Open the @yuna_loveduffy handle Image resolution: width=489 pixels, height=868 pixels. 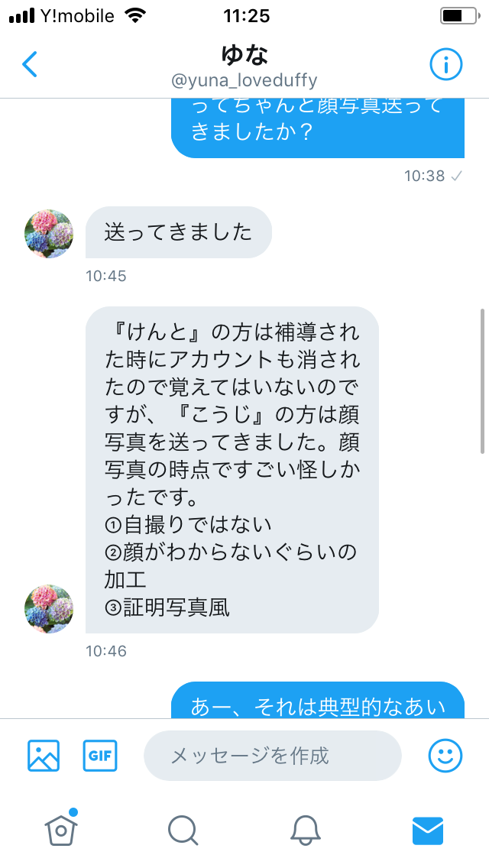tap(244, 80)
